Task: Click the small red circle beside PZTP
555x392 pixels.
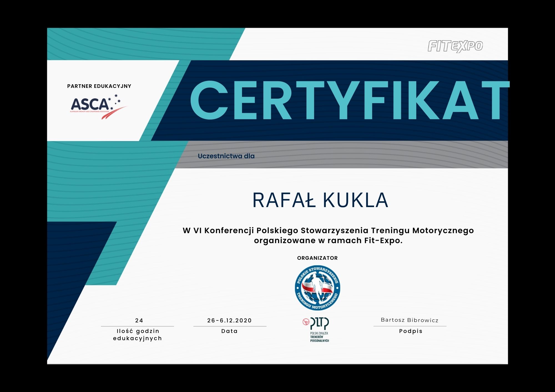Action: click(x=306, y=322)
